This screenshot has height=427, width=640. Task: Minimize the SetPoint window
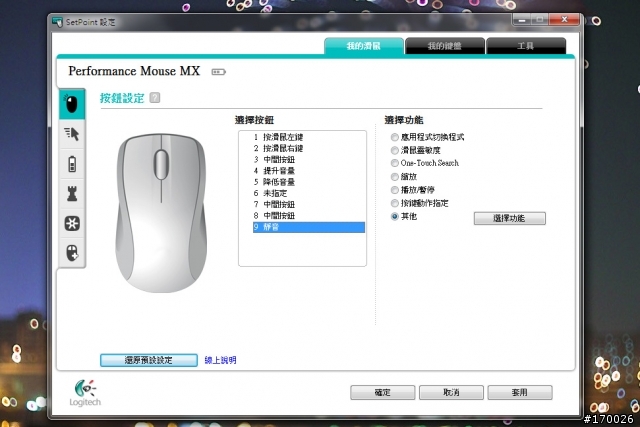click(522, 19)
